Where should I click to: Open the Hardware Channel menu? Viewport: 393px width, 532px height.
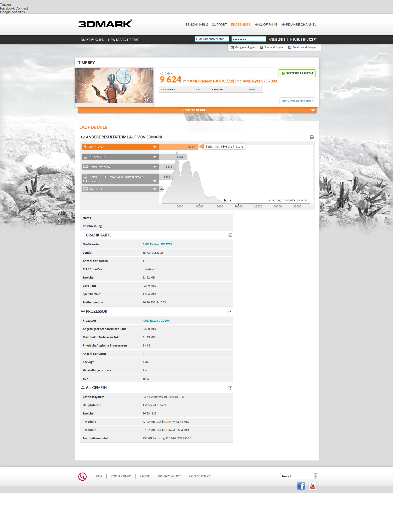[x=299, y=24]
